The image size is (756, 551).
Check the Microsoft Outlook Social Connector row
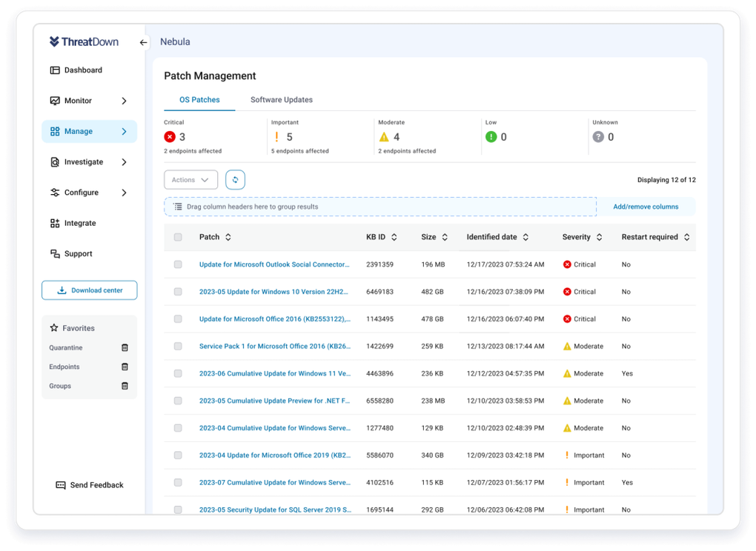(x=178, y=264)
